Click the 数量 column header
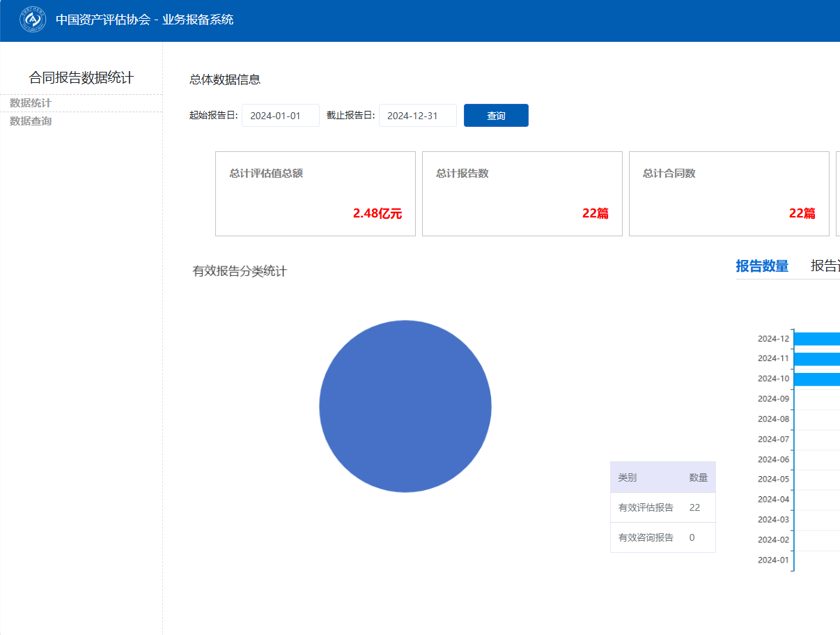 tap(698, 477)
